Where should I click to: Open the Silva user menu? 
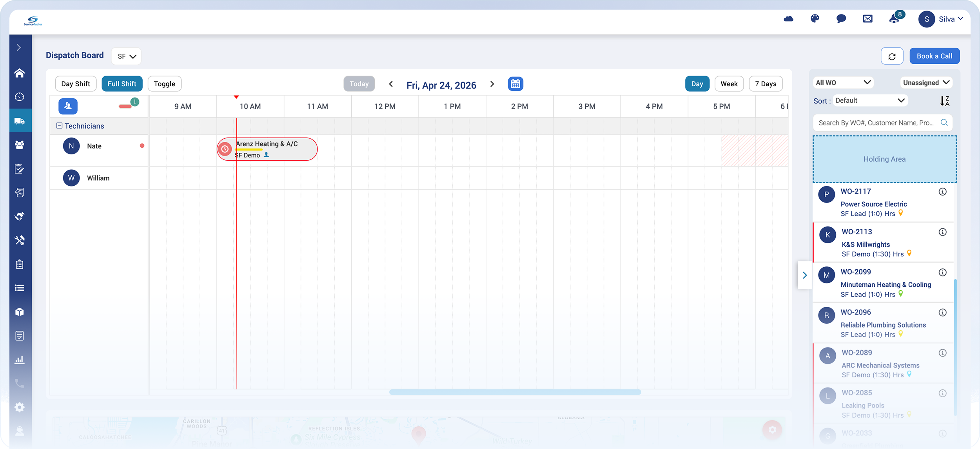(940, 19)
